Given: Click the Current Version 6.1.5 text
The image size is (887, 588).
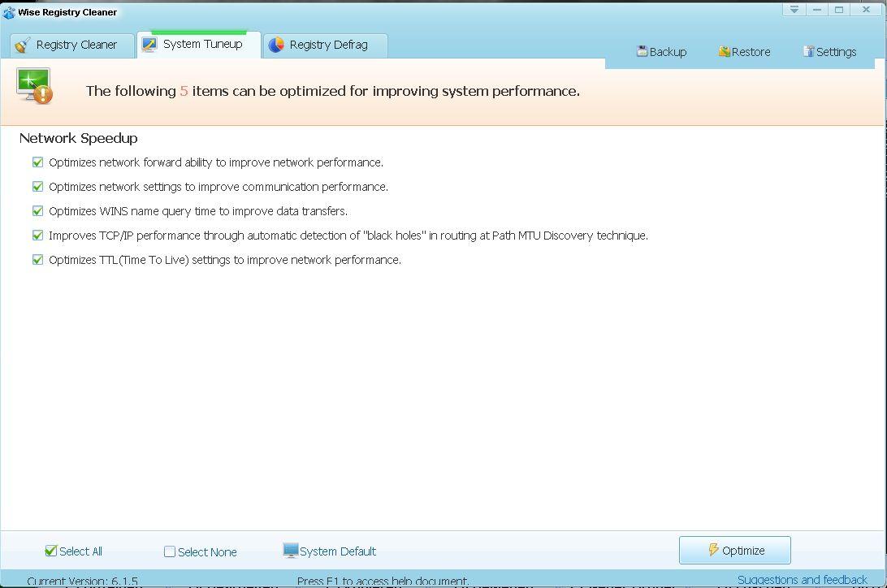Looking at the screenshot, I should (83, 581).
